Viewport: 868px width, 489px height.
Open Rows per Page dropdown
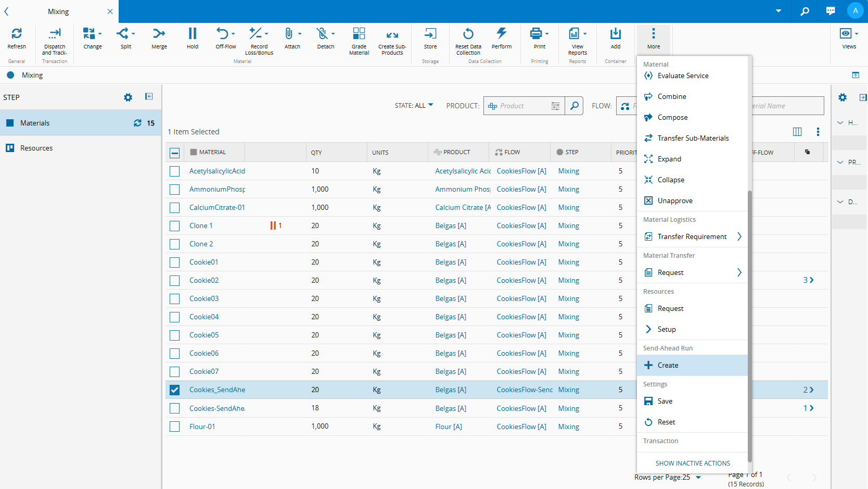tap(698, 477)
